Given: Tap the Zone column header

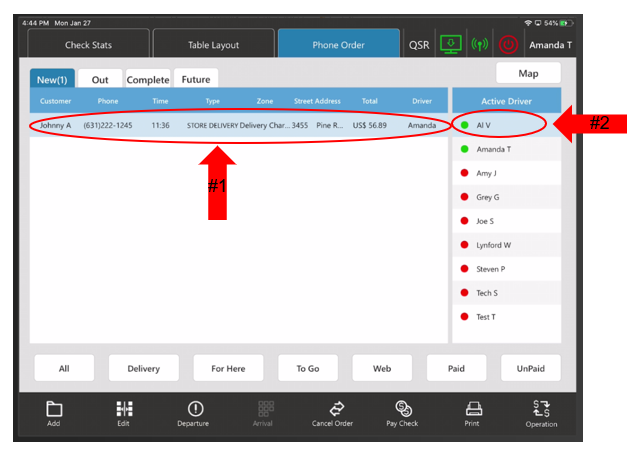Looking at the screenshot, I should pos(265,101).
